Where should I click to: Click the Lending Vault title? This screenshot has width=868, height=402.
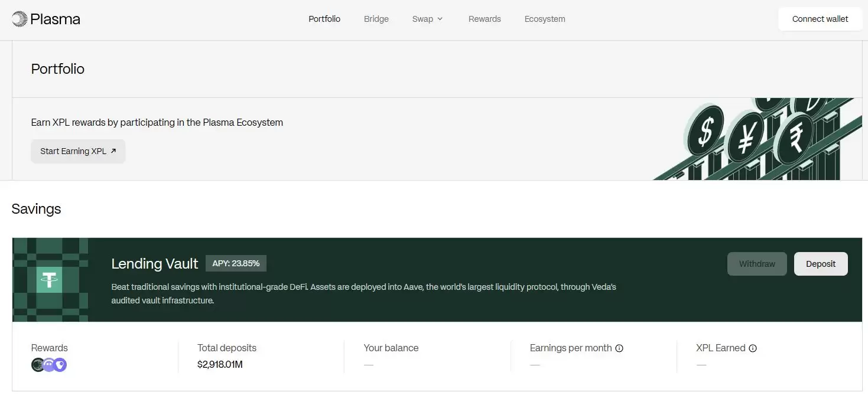(x=155, y=264)
